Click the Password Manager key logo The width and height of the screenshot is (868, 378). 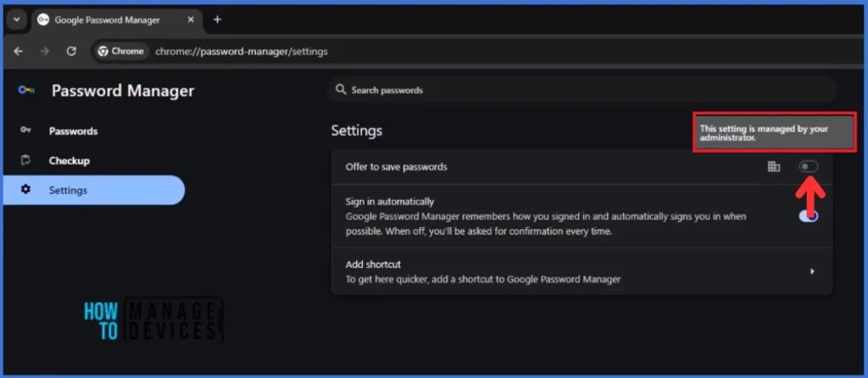click(x=26, y=90)
